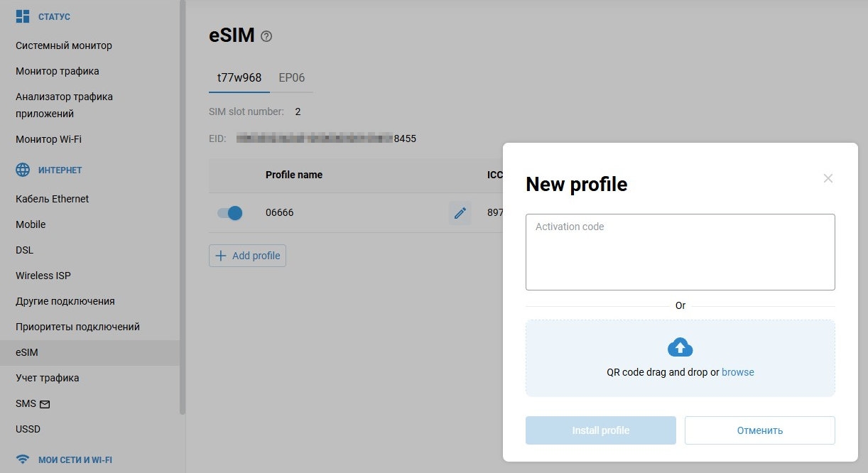Click the envelope icon next to SMS
The height and width of the screenshot is (473, 868).
click(45, 404)
